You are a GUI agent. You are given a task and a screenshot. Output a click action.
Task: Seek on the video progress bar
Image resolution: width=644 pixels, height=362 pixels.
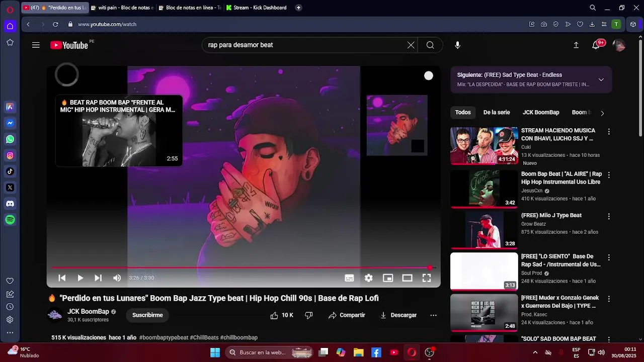point(244,268)
